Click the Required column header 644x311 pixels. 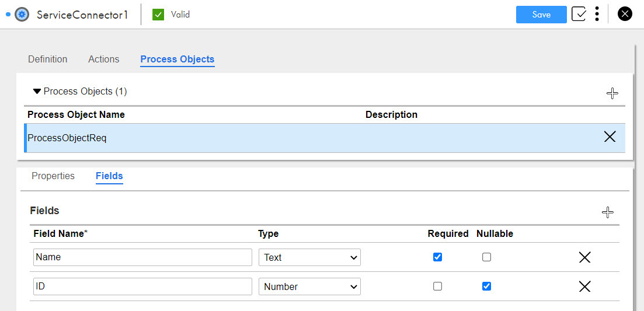tap(448, 234)
